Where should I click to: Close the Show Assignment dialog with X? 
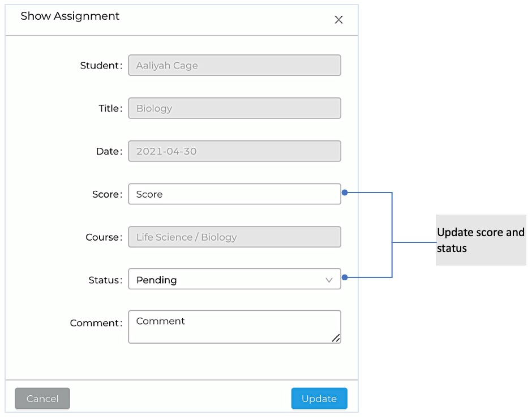338,20
